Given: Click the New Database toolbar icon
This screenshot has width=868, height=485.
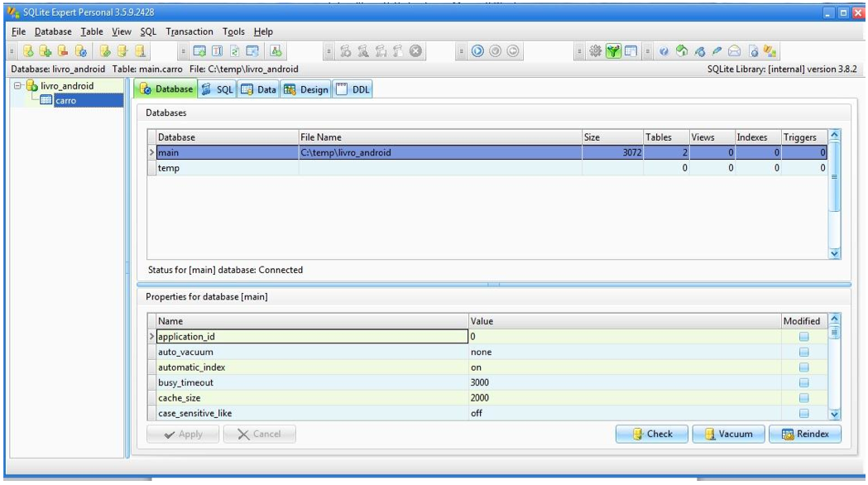Looking at the screenshot, I should tap(28, 51).
